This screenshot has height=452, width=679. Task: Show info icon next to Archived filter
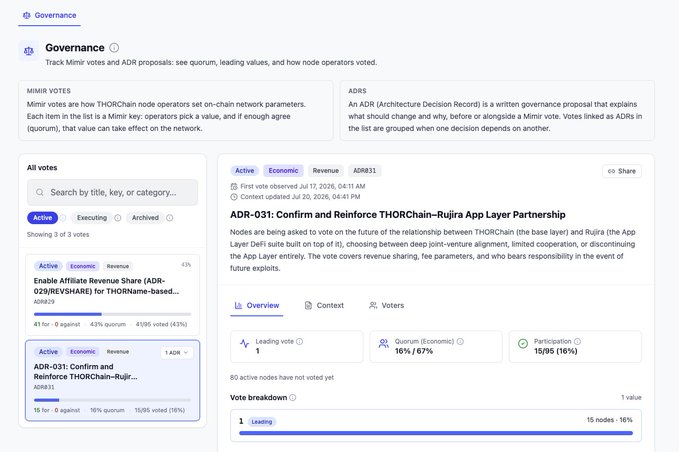[x=170, y=218]
